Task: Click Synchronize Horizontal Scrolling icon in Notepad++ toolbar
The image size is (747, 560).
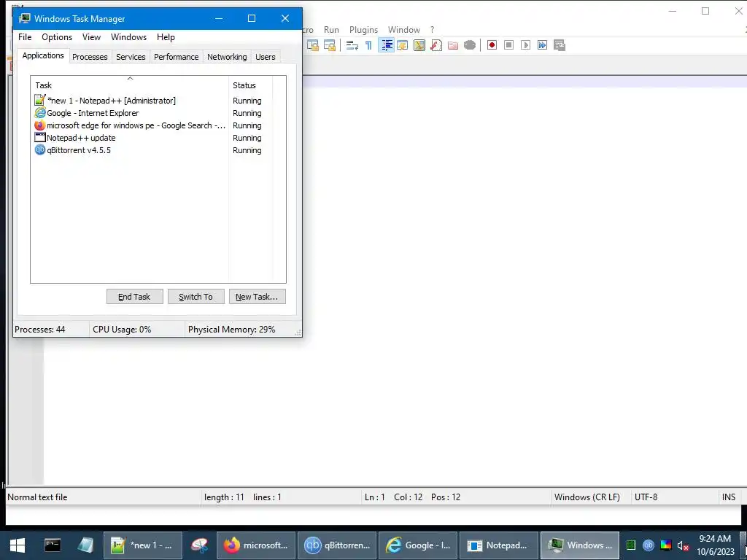Action: click(x=330, y=45)
